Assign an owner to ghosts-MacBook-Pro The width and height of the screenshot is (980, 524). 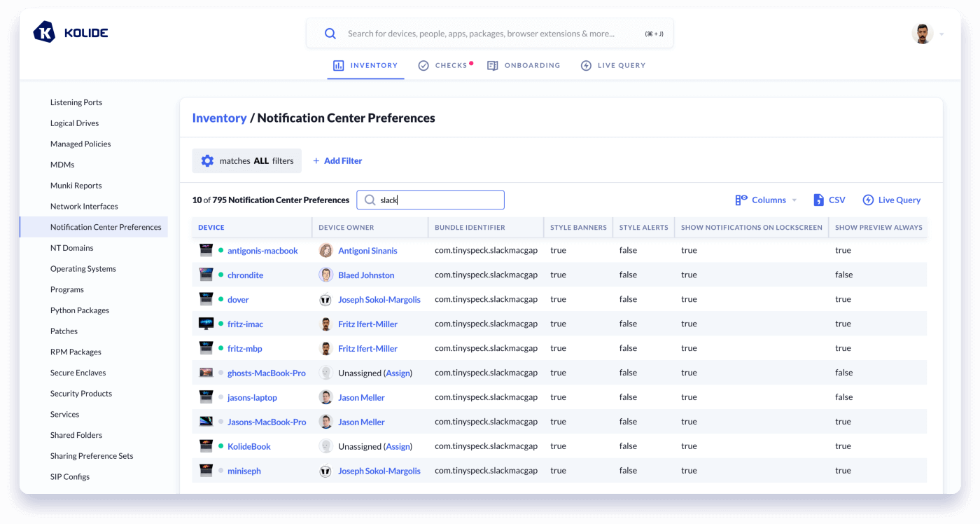tap(398, 373)
